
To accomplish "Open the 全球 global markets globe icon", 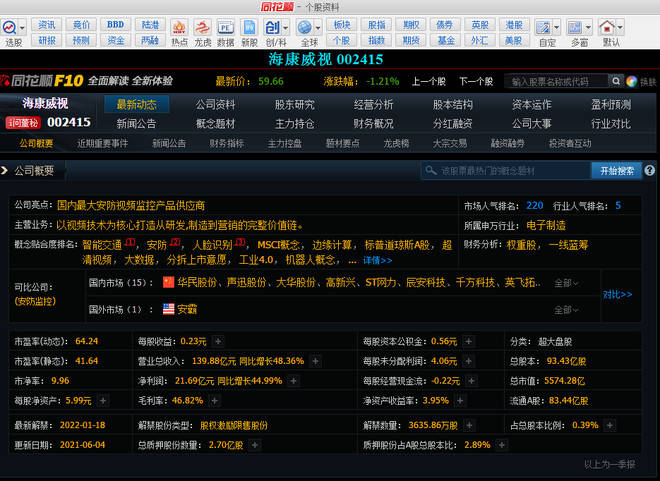I will click(305, 28).
